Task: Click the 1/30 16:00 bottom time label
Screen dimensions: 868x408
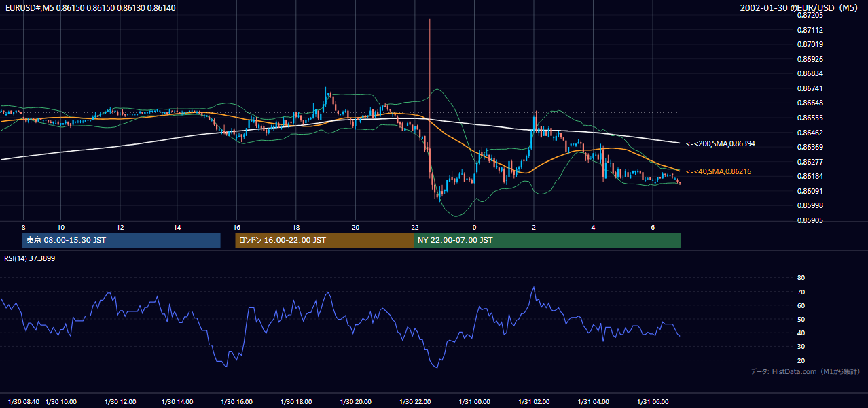Action: [x=237, y=402]
